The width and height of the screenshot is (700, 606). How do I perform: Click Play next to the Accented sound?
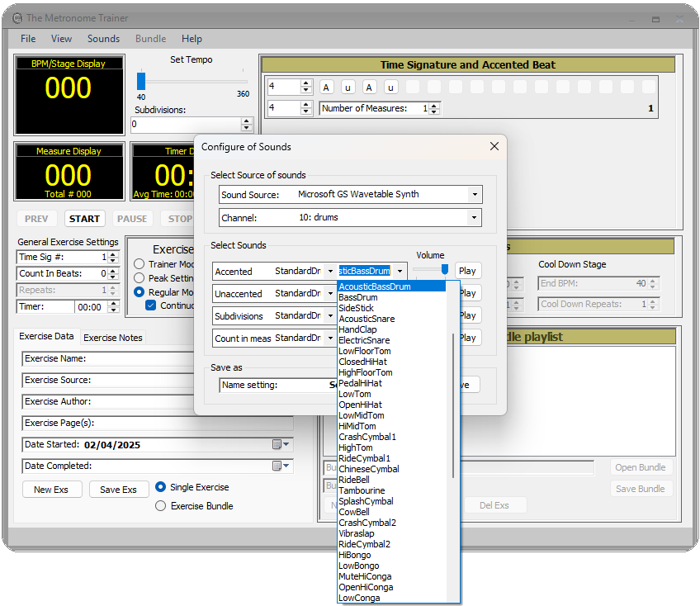coord(467,270)
